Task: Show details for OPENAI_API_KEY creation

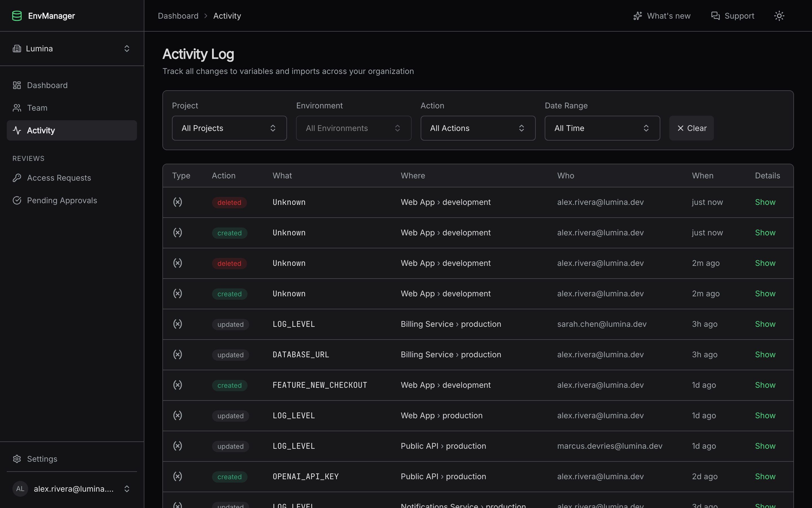Action: click(x=765, y=476)
